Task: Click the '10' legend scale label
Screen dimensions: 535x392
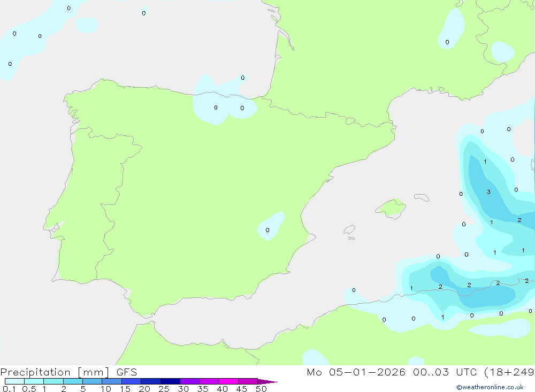Action: (106, 389)
